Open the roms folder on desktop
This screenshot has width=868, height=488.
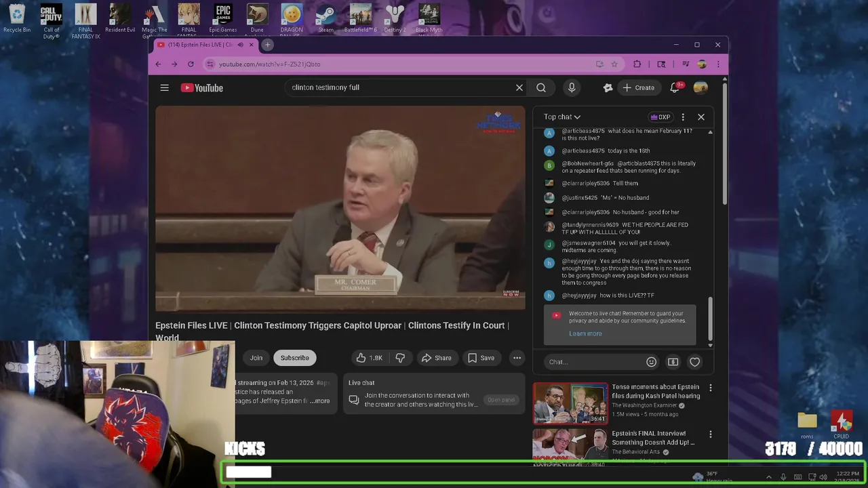(807, 425)
